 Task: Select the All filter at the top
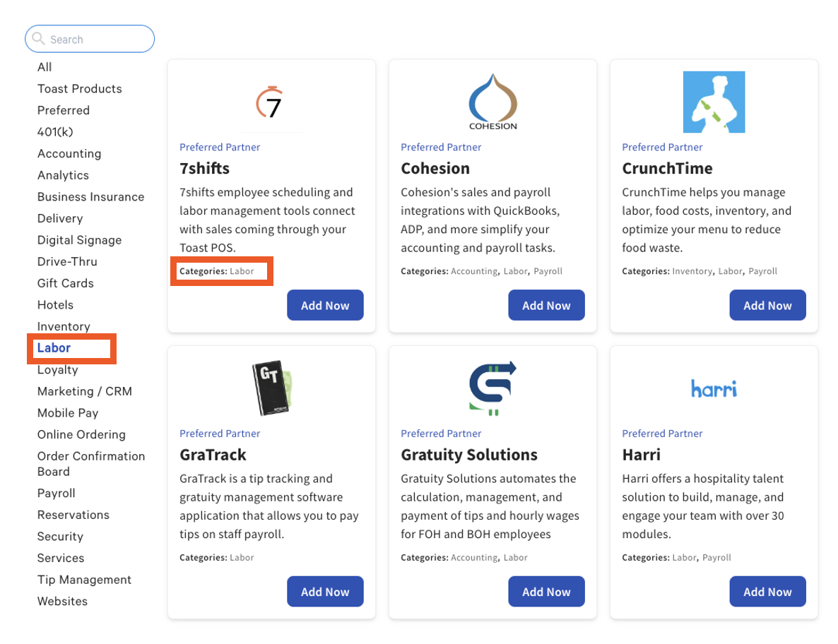click(x=44, y=66)
